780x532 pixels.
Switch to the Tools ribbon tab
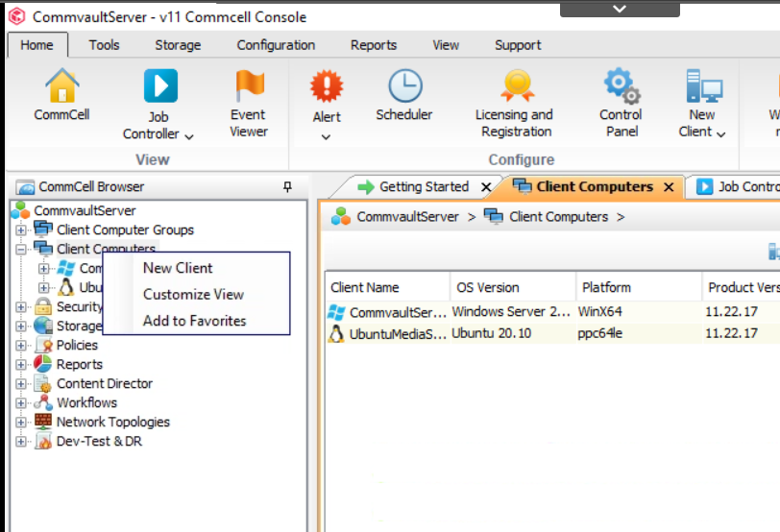(x=104, y=45)
